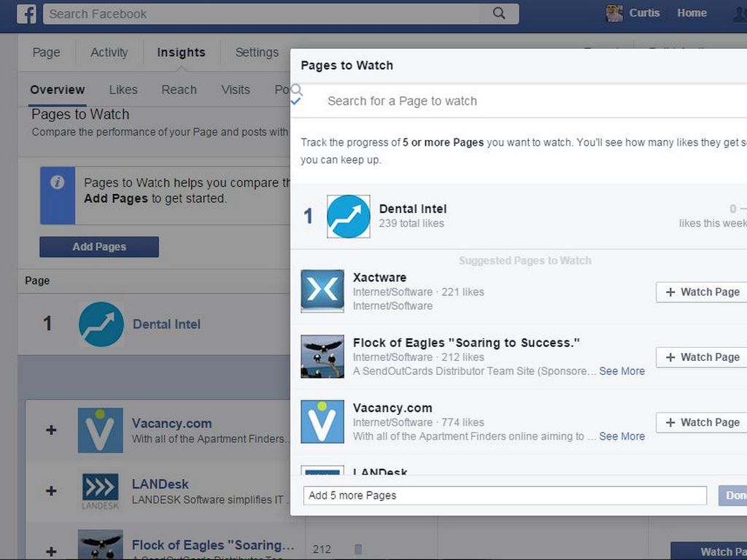Open the Likes insights tab
The image size is (747, 560).
[123, 90]
